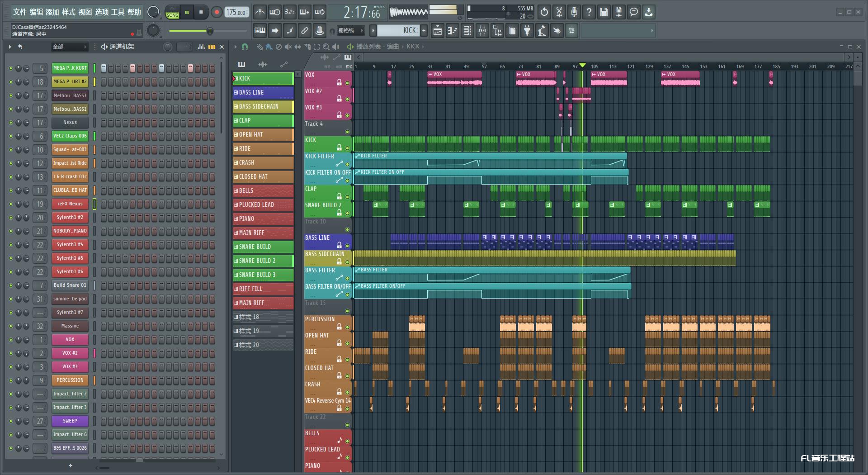Click the tempo 175.000 field

pyautogui.click(x=237, y=12)
